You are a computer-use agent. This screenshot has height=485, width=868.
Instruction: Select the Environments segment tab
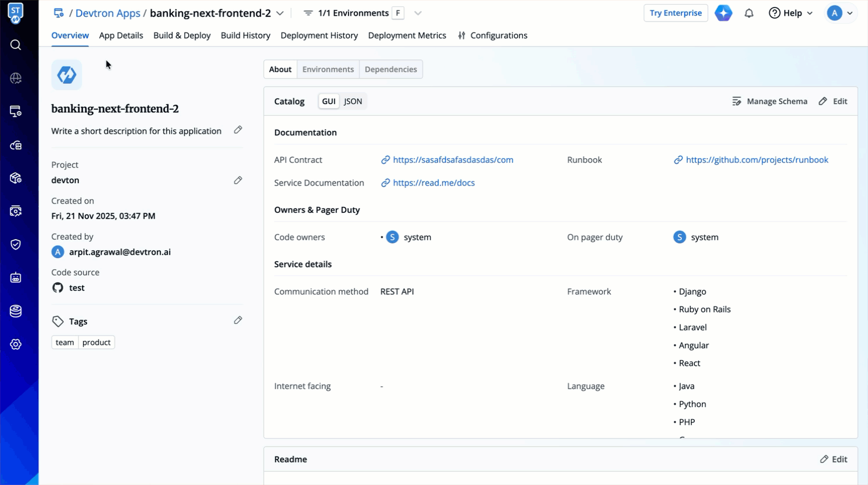[328, 69]
